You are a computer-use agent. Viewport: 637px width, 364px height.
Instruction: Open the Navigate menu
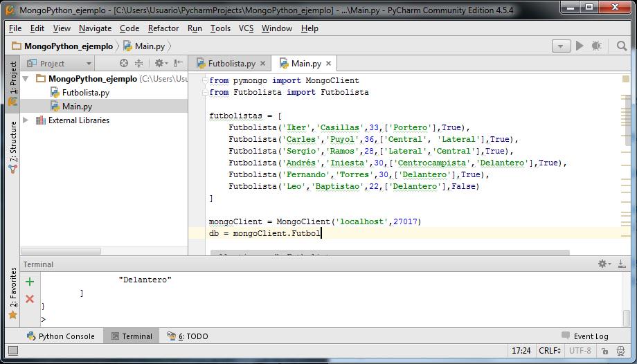pos(95,28)
